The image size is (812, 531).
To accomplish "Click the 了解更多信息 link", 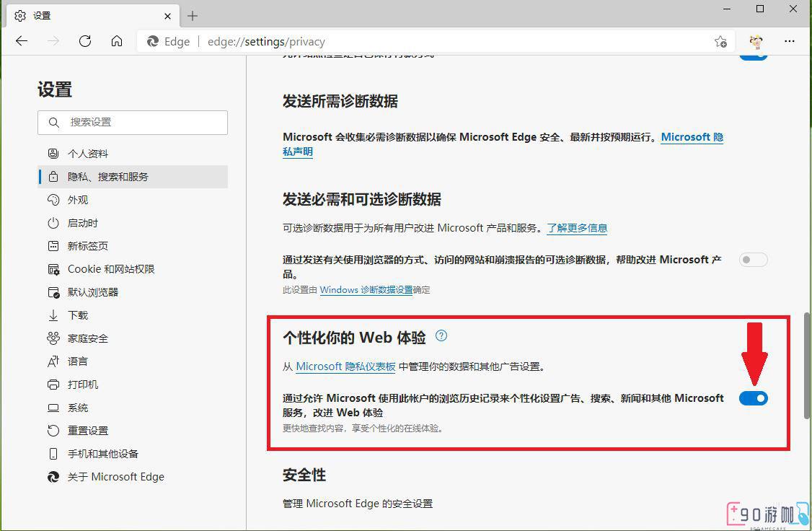I will pos(577,228).
